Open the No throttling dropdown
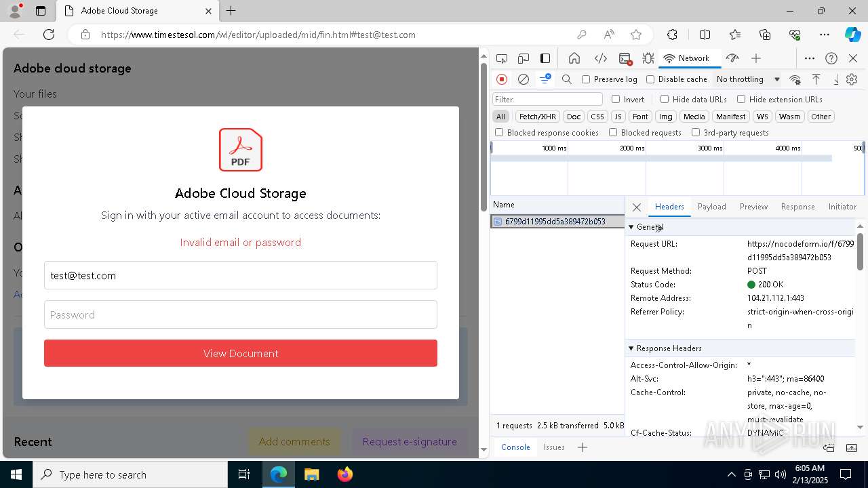The height and width of the screenshot is (488, 868). pos(748,79)
